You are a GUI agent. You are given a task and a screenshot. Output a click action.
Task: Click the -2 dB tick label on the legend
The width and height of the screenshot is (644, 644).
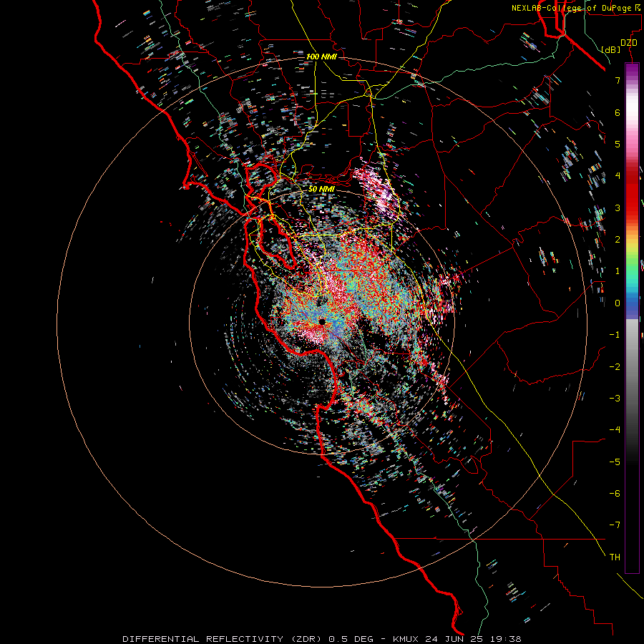point(615,367)
